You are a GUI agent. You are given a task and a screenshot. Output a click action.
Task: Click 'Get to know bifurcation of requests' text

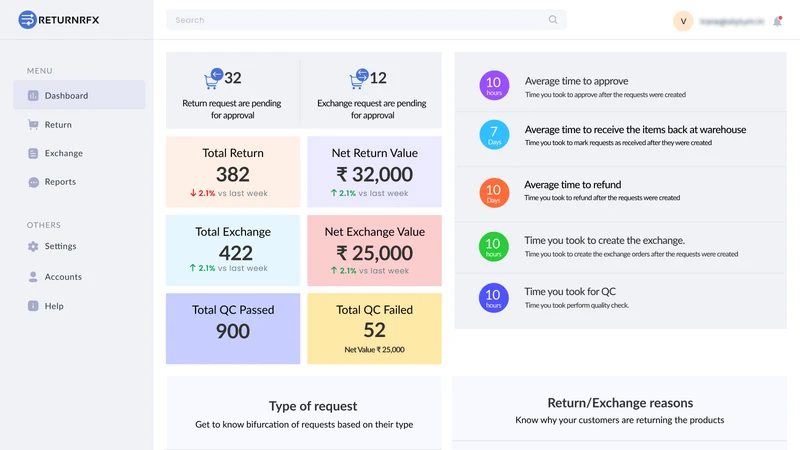(304, 424)
